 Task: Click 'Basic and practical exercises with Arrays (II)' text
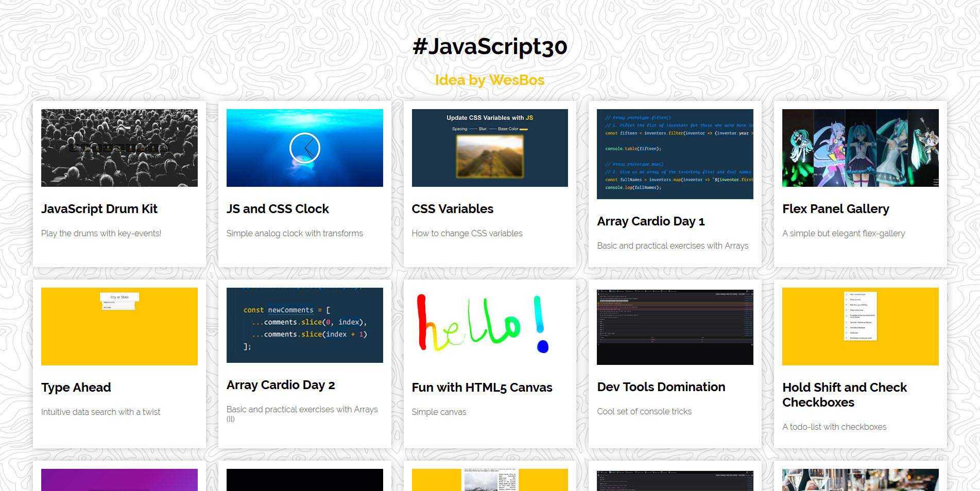(x=302, y=414)
